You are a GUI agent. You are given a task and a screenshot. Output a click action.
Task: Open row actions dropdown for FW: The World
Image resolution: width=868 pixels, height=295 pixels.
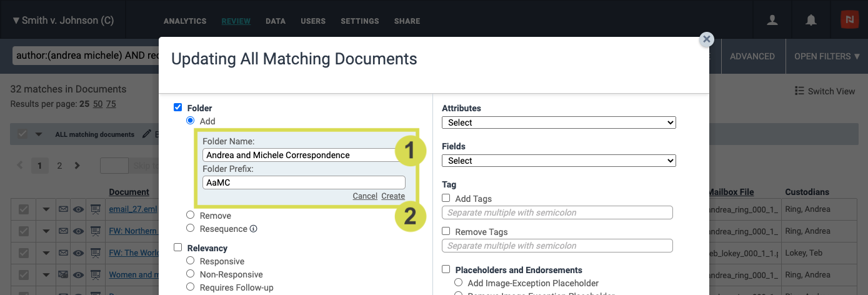click(46, 253)
